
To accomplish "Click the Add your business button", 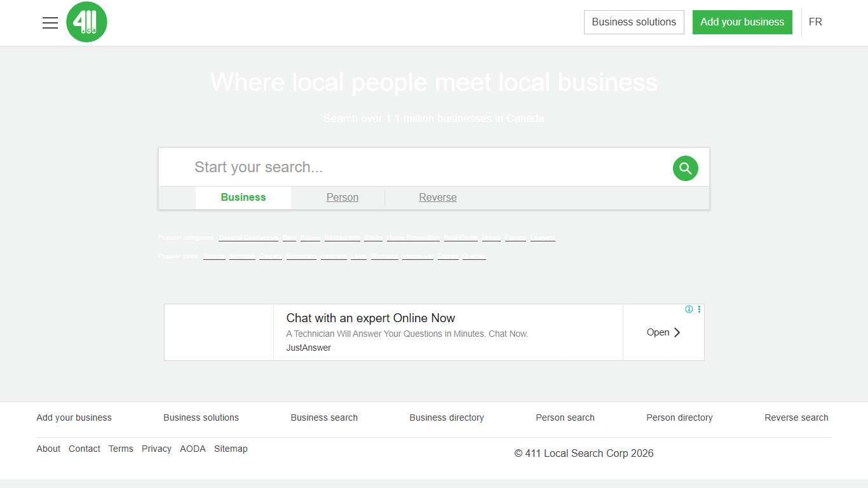I will coord(742,22).
